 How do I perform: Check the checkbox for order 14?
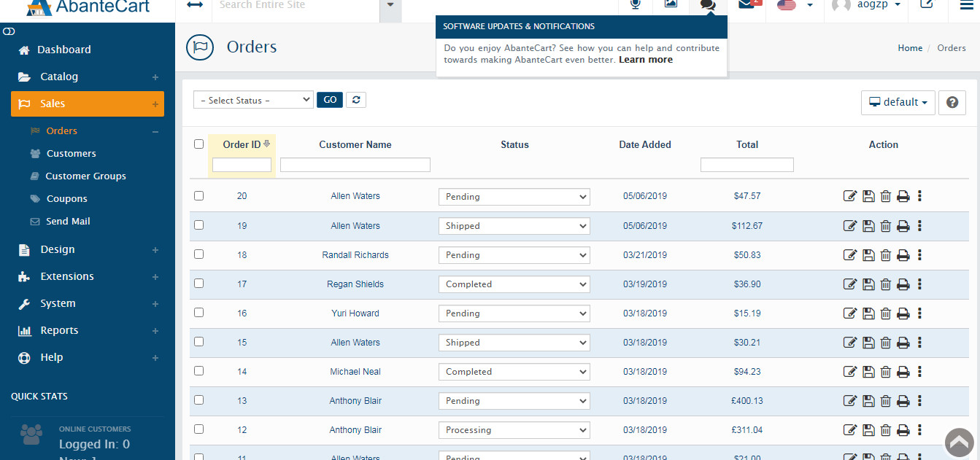tap(198, 370)
